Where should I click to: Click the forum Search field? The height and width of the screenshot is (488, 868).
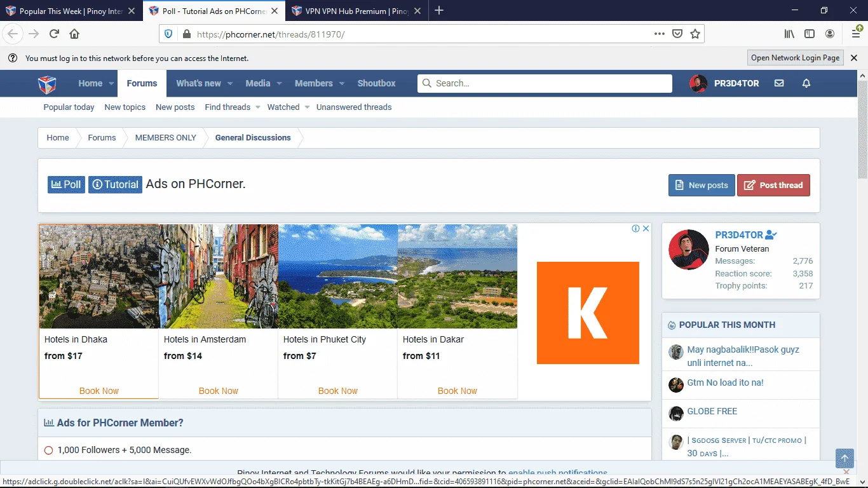tap(545, 83)
